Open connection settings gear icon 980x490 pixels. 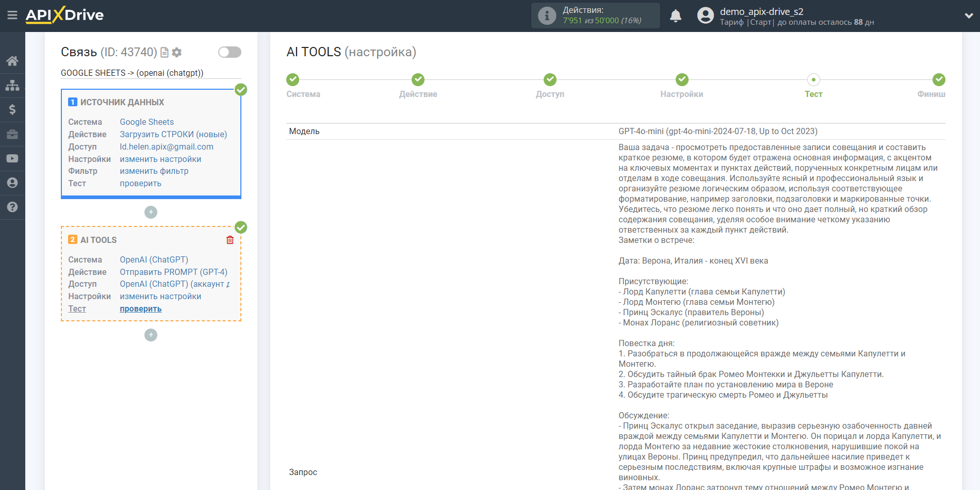point(177,52)
